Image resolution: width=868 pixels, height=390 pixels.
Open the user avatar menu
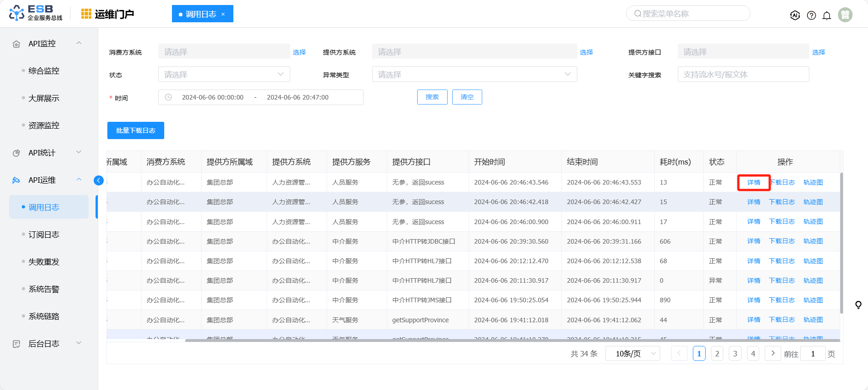(x=845, y=15)
